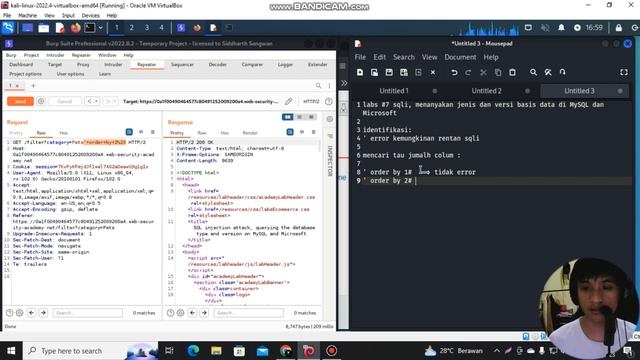Screen dimensions: 640x360
Task: Select tabbed layout for request/response
Action: [x=311, y=117]
